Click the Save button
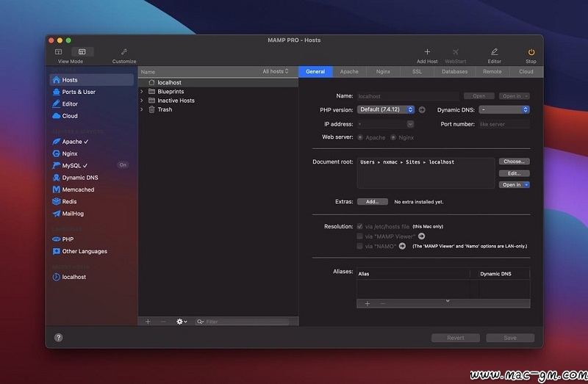 (510, 338)
